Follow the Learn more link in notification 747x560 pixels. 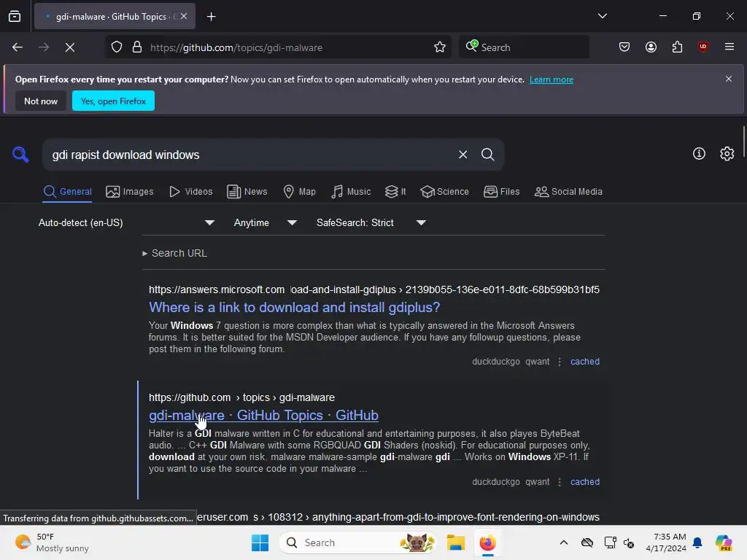click(x=551, y=79)
